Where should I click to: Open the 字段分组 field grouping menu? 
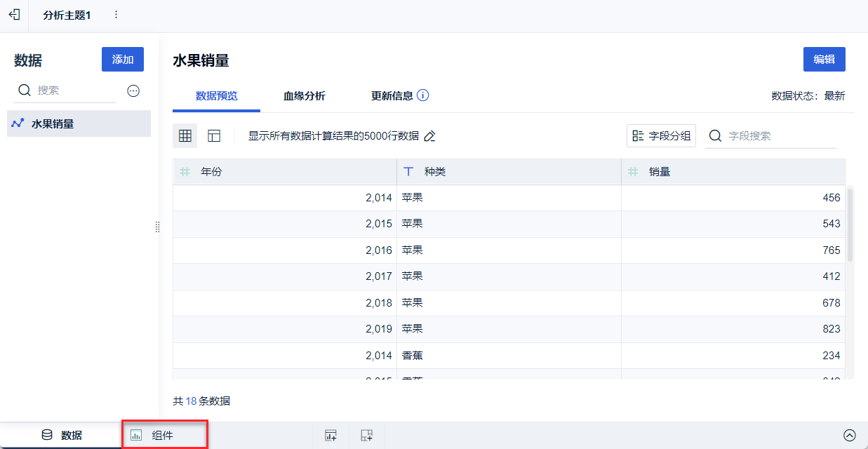661,136
